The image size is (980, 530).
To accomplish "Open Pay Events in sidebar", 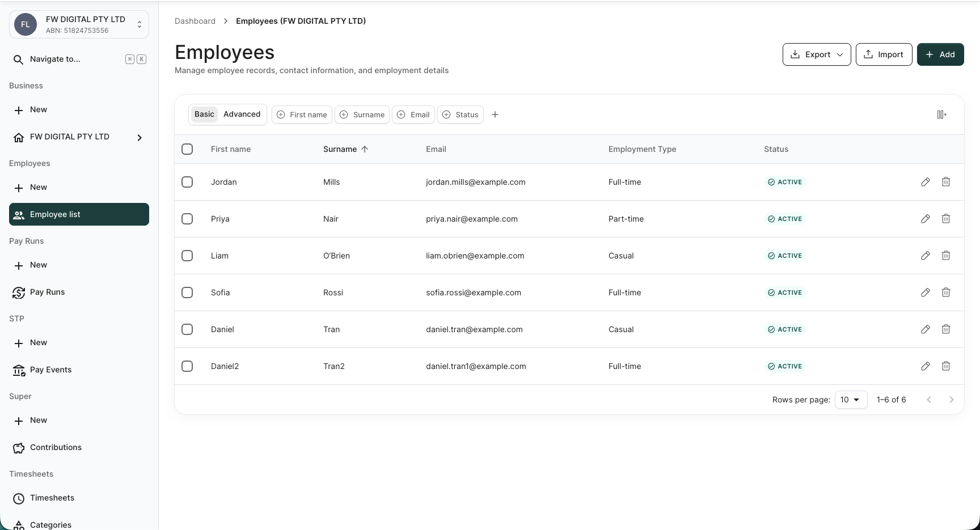I will (x=79, y=370).
